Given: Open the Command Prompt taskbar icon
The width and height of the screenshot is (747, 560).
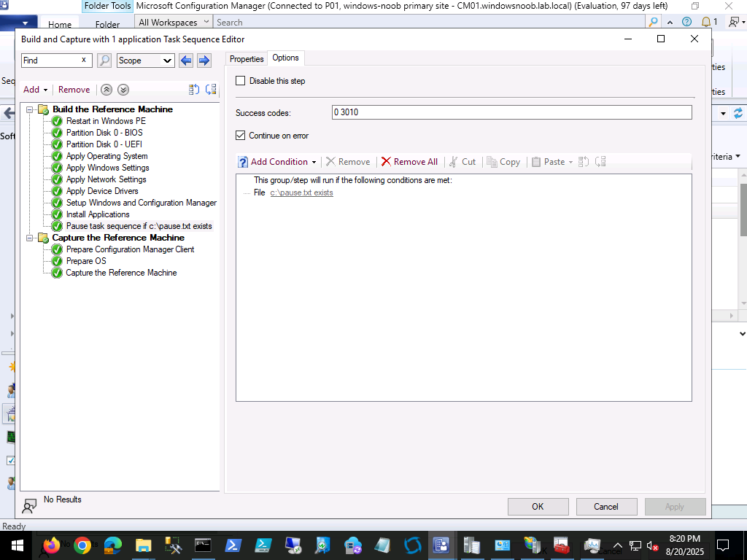Looking at the screenshot, I should pyautogui.click(x=203, y=545).
